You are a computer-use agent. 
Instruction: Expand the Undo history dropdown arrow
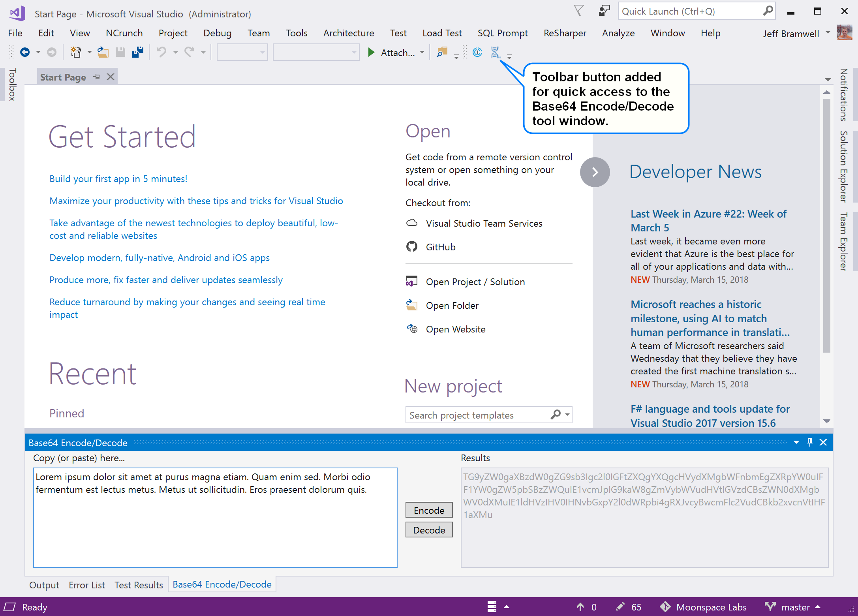(175, 52)
